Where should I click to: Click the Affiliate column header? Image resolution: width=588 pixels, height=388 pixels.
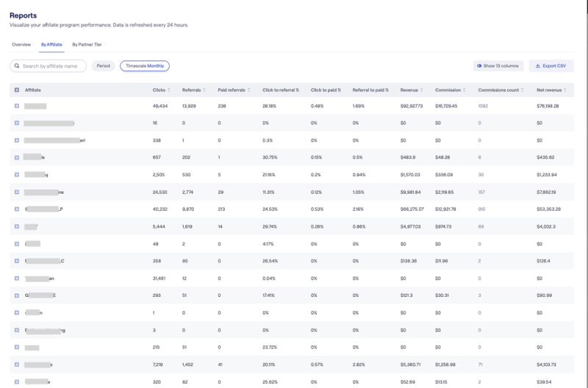pyautogui.click(x=33, y=90)
